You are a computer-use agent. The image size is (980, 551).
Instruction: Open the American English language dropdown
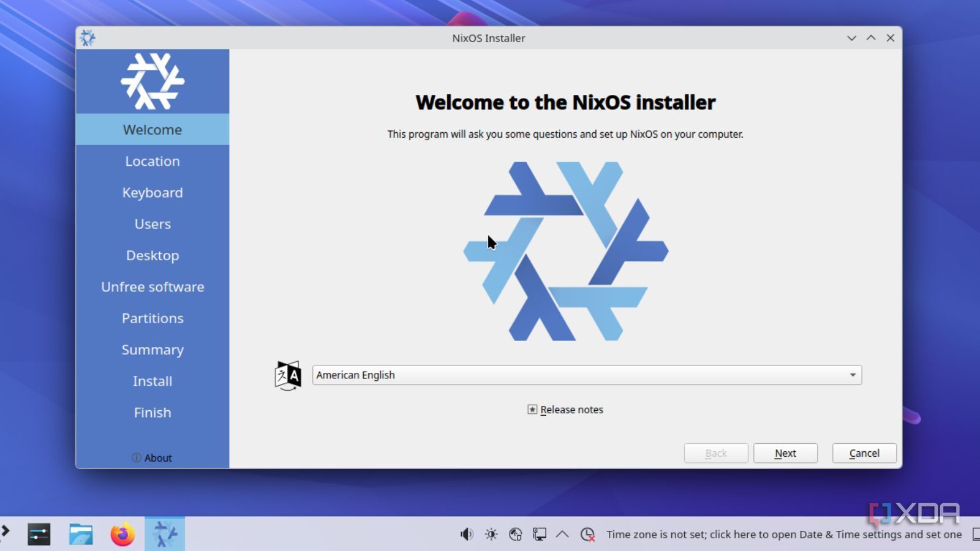point(586,375)
